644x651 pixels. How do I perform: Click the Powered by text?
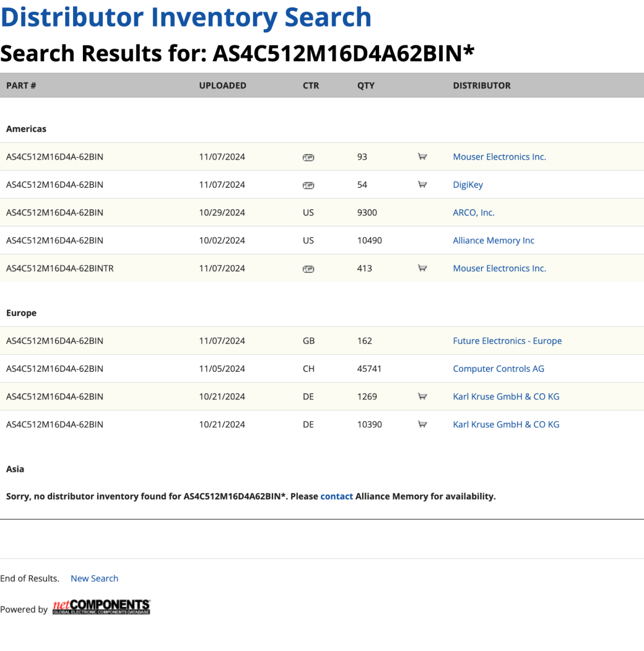point(24,609)
